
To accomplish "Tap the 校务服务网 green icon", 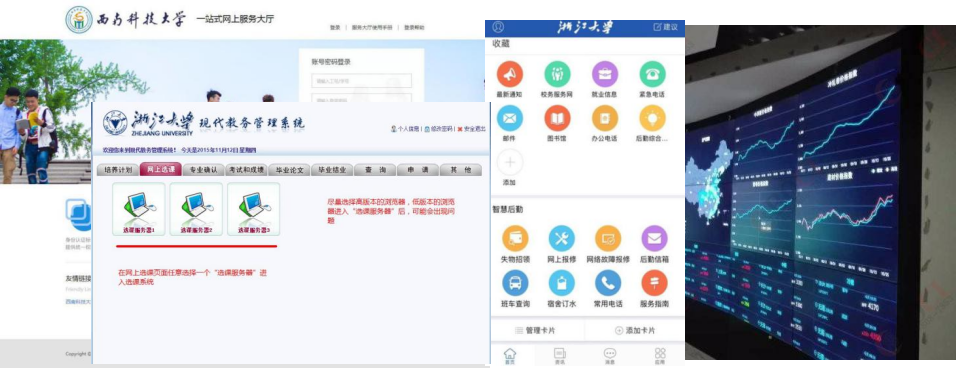I will [x=557, y=74].
